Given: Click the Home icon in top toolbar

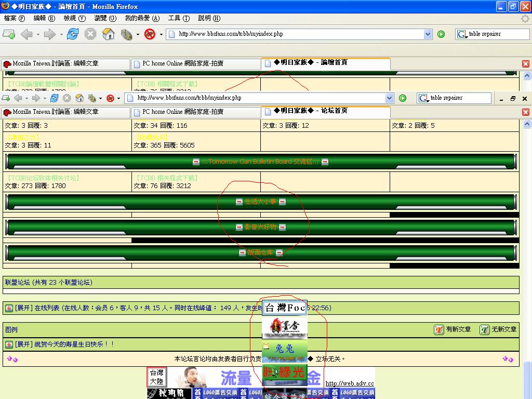Looking at the screenshot, I should pos(108,34).
